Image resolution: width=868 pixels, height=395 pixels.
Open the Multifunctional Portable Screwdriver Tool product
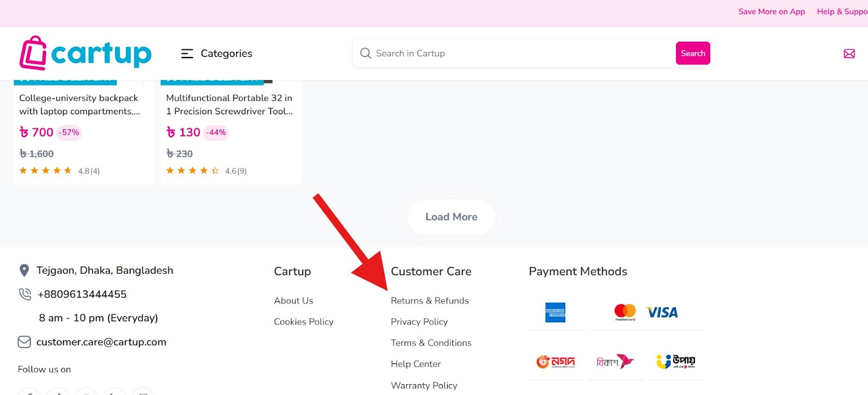tap(229, 105)
